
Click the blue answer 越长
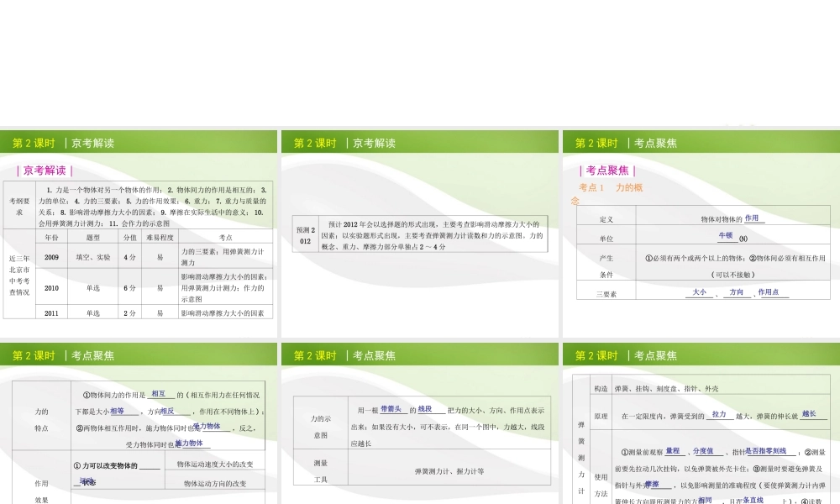point(809,413)
